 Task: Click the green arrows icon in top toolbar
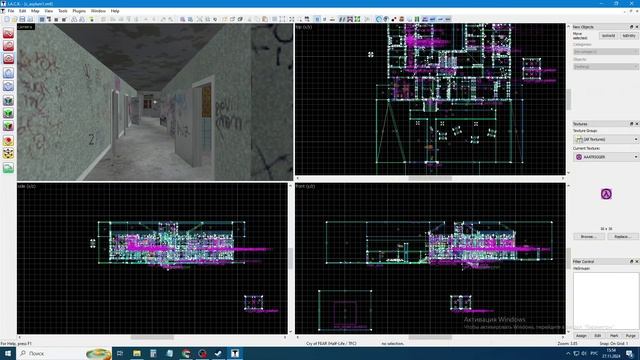358,19
